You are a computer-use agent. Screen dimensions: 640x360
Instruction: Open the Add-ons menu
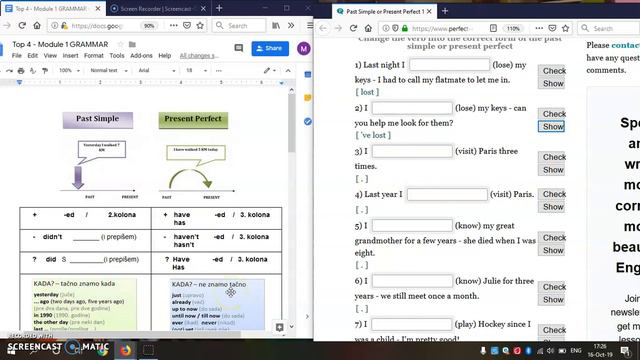141,56
